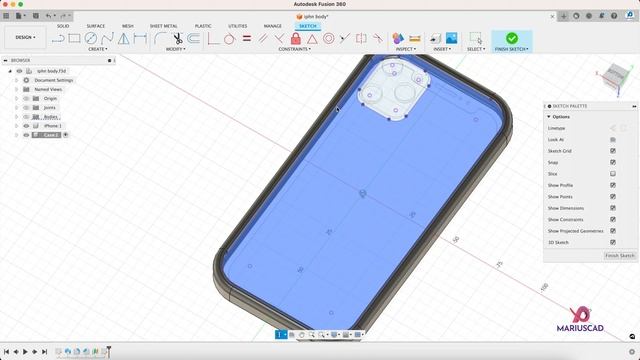Click the Insert Canvas image icon
This screenshot has height=360, width=640.
click(x=451, y=38)
